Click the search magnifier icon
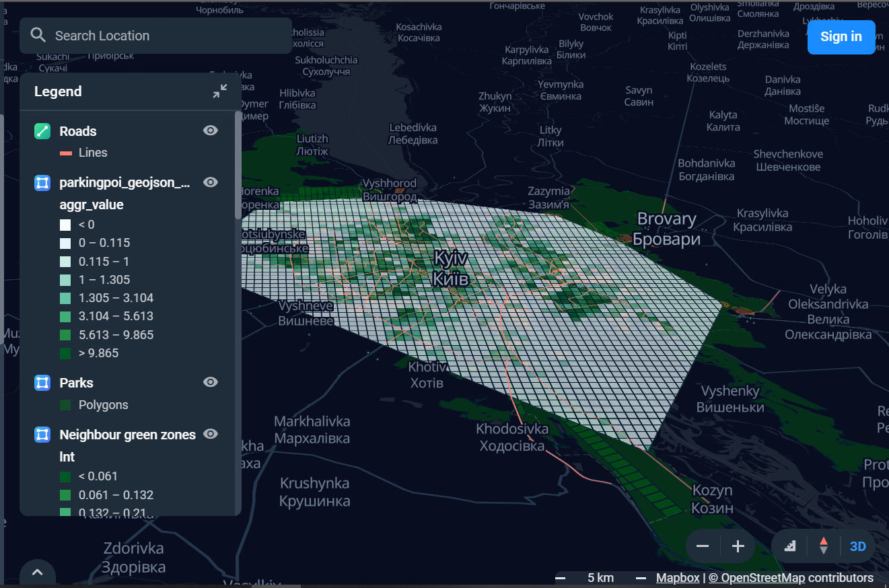 [x=38, y=35]
